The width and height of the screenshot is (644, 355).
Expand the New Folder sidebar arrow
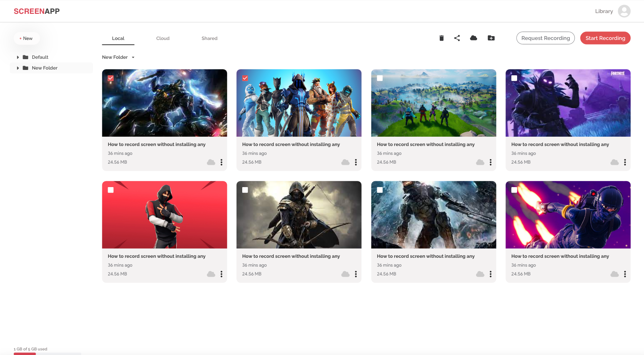tap(18, 68)
